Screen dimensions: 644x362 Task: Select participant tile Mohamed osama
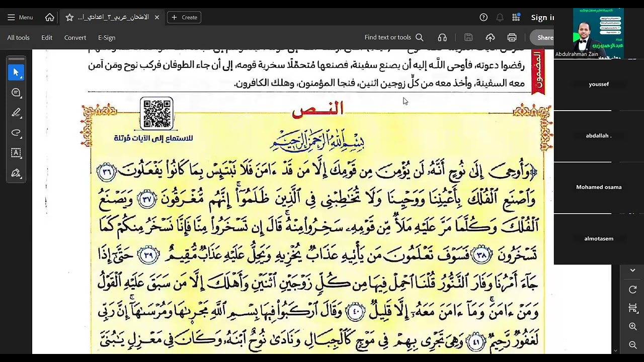tap(598, 187)
